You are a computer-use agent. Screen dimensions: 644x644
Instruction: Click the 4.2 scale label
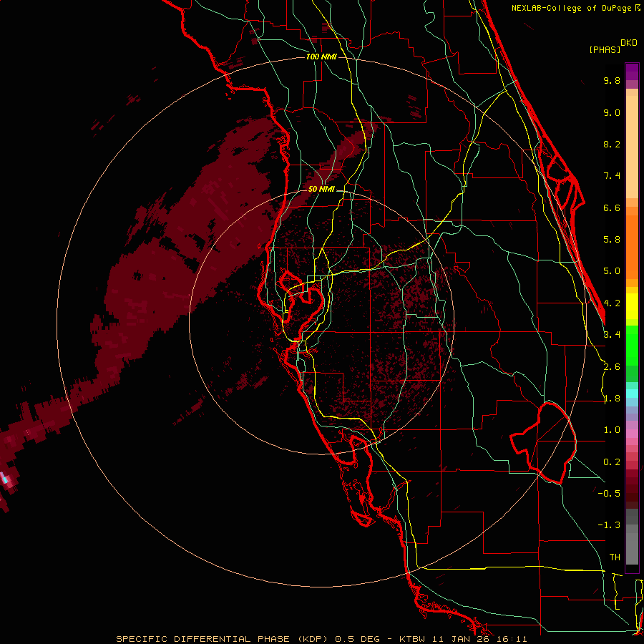tap(612, 303)
